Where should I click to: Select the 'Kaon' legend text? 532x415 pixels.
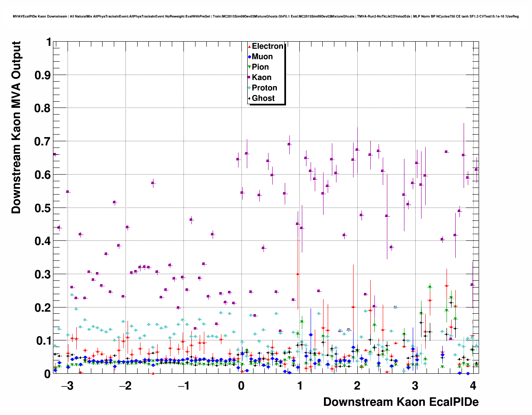tap(261, 77)
